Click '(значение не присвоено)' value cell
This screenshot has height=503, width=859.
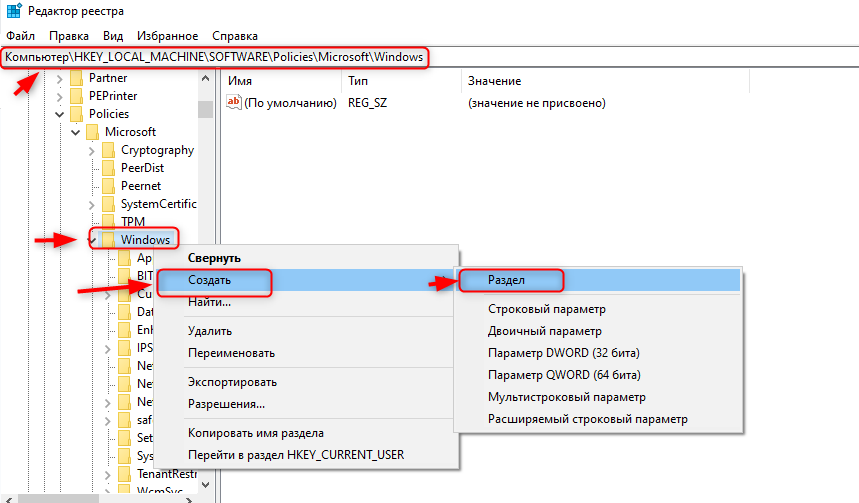[537, 103]
